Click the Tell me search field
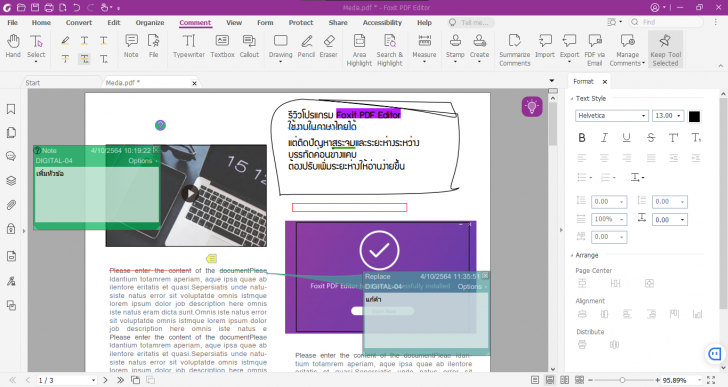728x387 pixels. (471, 22)
